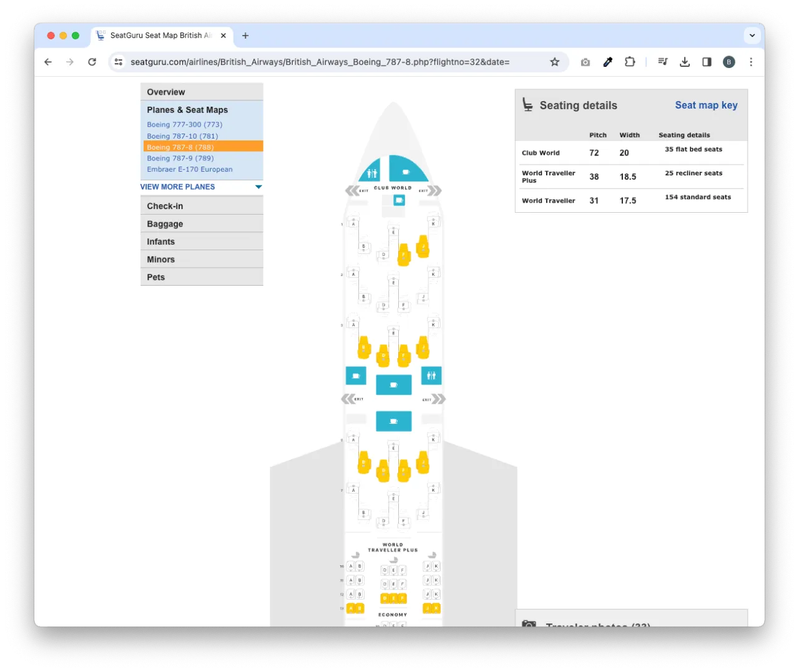The height and width of the screenshot is (672, 799).
Task: Open a new browser tab
Action: pos(245,36)
